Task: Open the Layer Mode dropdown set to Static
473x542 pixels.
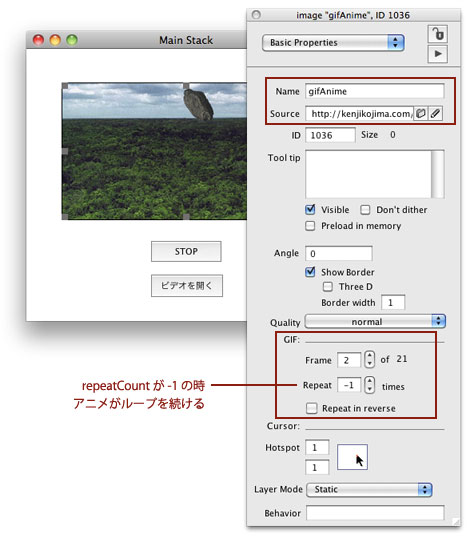Action: point(369,489)
